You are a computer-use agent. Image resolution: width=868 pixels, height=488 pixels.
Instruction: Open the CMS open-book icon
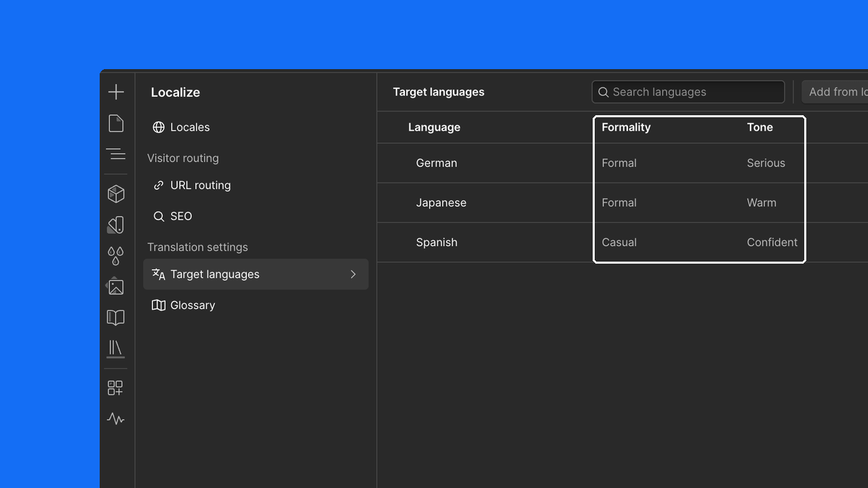click(116, 318)
